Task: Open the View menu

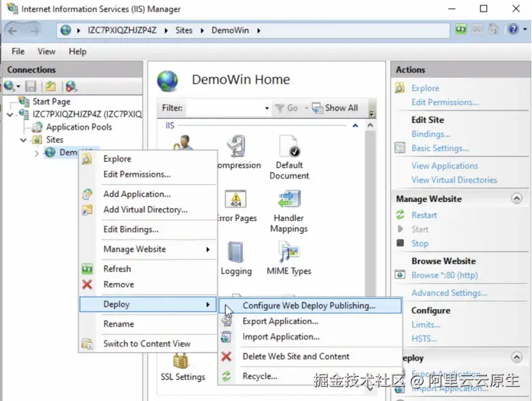Action: point(46,52)
